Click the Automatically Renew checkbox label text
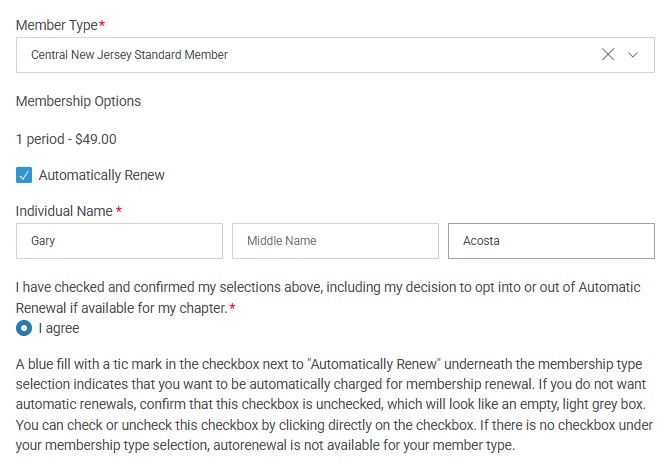 (101, 175)
